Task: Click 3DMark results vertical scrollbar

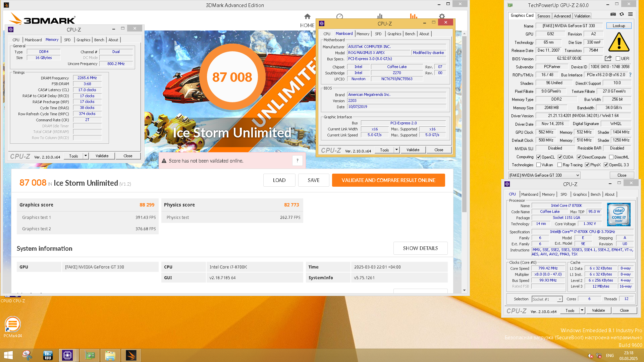Action: point(464,124)
